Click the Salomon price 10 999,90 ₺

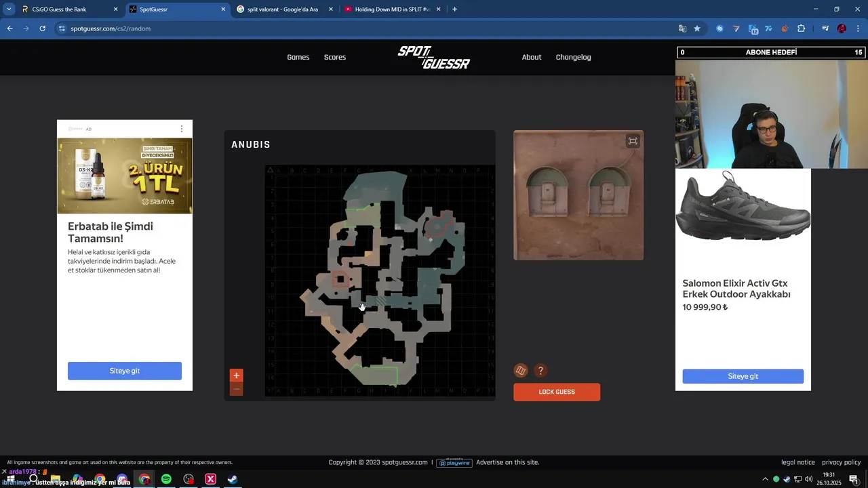[x=705, y=307]
